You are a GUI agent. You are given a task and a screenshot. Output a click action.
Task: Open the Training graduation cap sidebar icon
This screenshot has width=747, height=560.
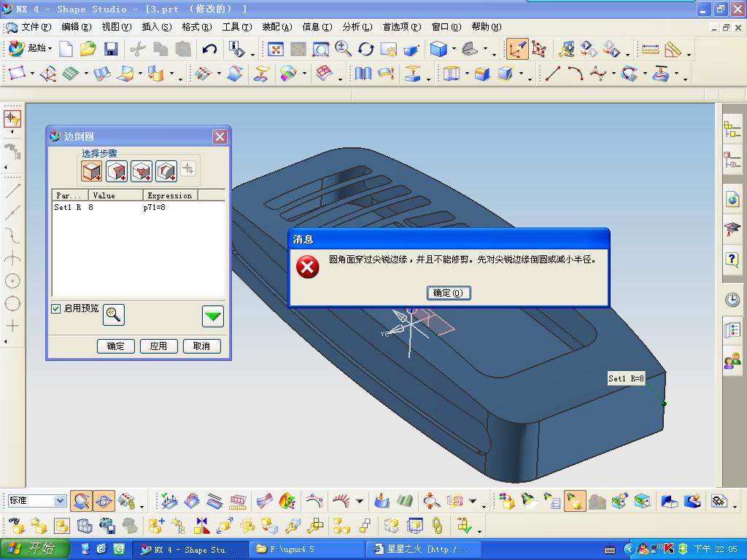732,229
